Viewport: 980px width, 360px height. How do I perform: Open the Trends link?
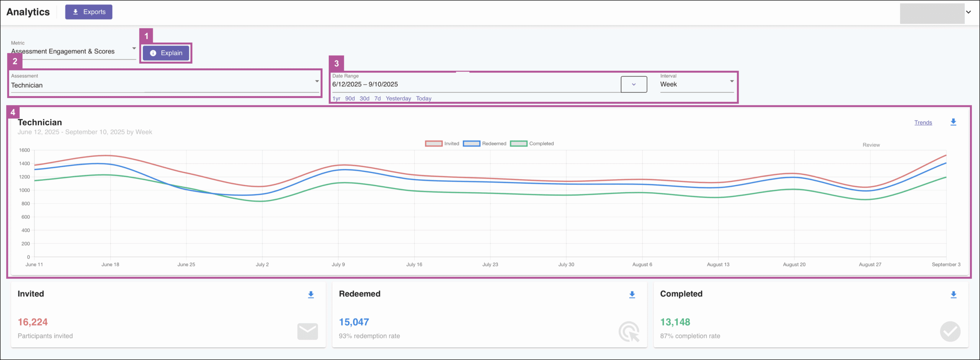pos(923,123)
